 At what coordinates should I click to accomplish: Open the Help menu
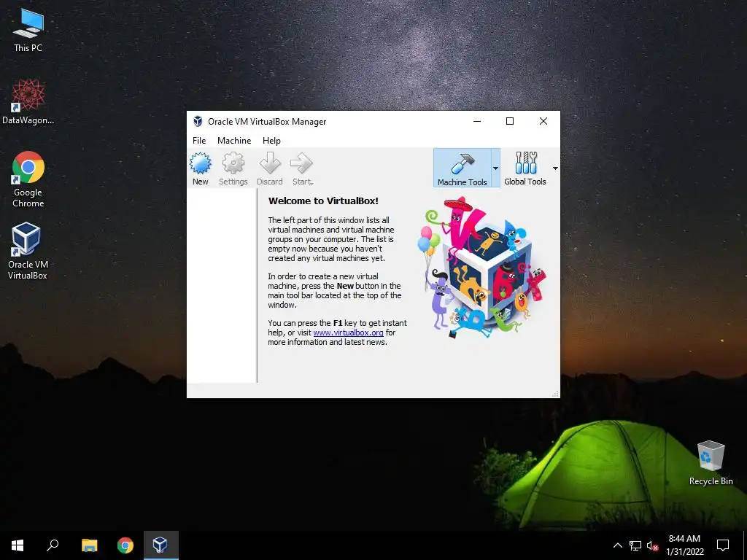[x=271, y=141]
